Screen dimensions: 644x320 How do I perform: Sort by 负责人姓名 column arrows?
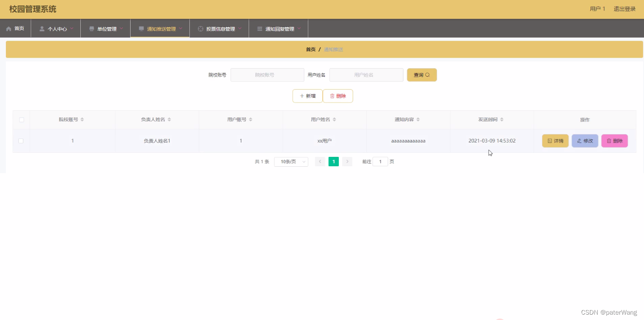click(169, 120)
